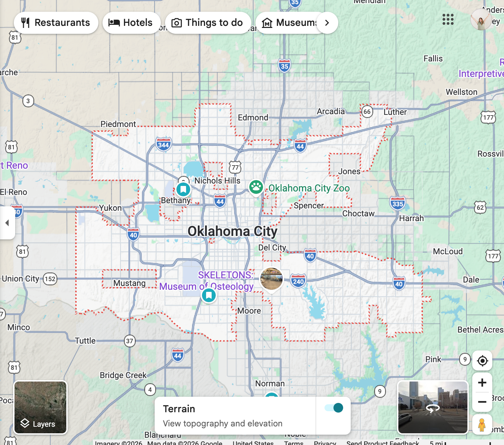504x445 pixels.
Task: Click the Highway 152 shield near Union City
Action: tap(50, 279)
